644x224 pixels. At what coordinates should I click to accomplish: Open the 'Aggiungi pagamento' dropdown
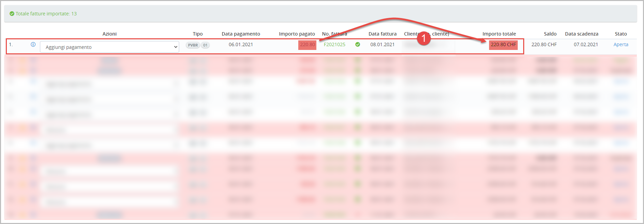(110, 47)
